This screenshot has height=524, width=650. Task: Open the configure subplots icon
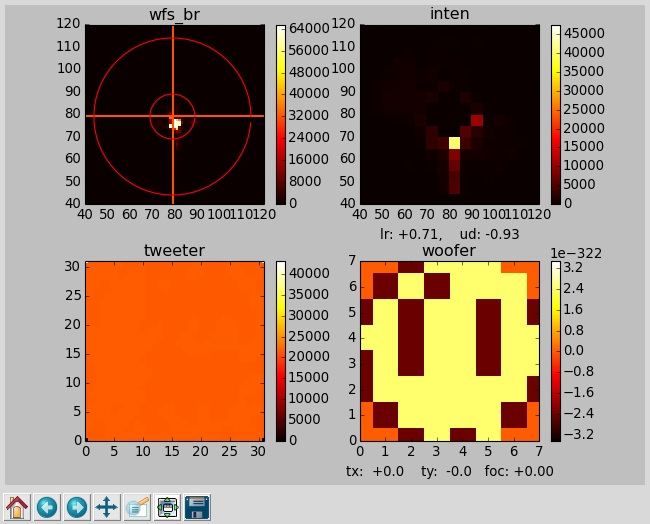click(167, 507)
